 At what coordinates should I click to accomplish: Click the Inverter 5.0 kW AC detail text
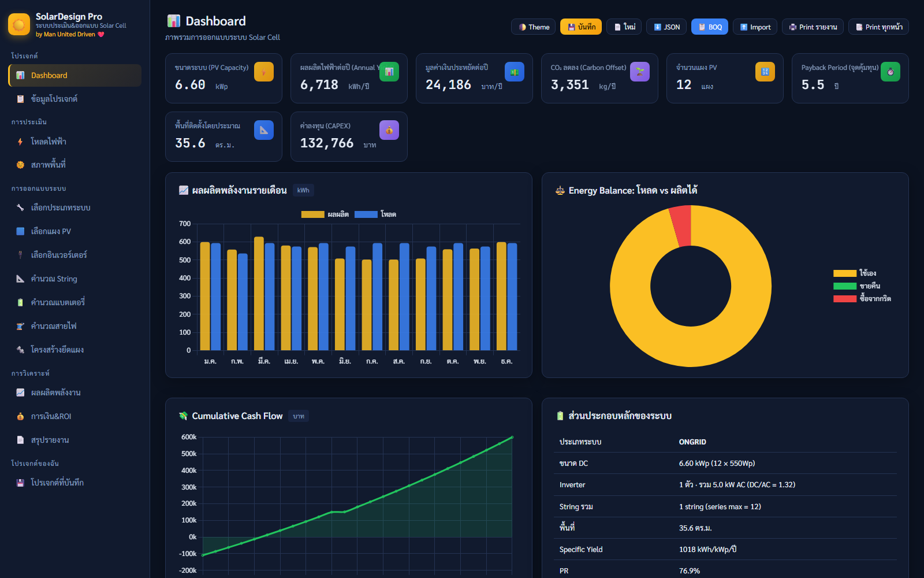point(737,485)
